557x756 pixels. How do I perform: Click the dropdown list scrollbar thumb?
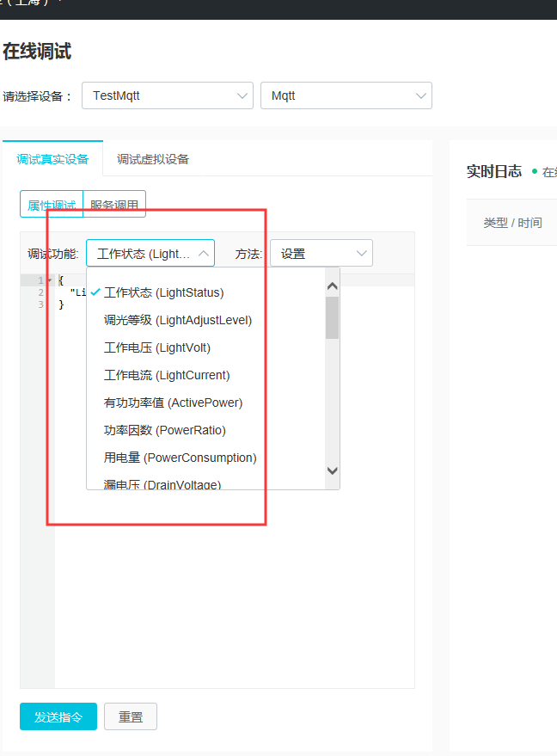click(x=332, y=317)
